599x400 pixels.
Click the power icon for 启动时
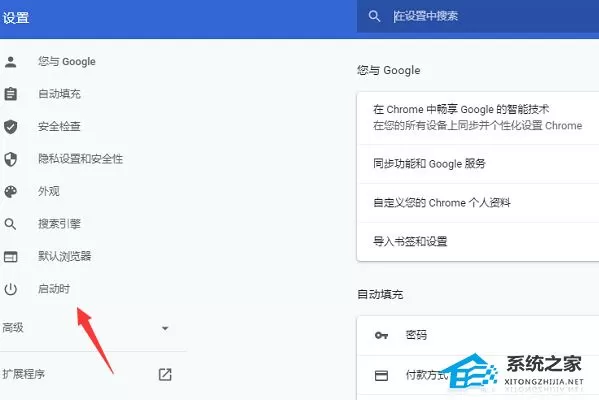(11, 289)
